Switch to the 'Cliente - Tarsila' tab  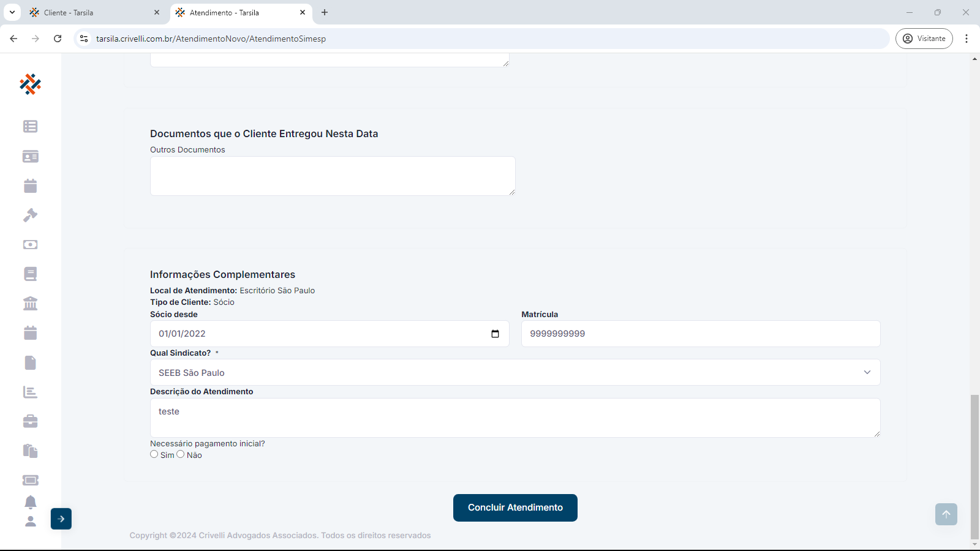pyautogui.click(x=92, y=12)
